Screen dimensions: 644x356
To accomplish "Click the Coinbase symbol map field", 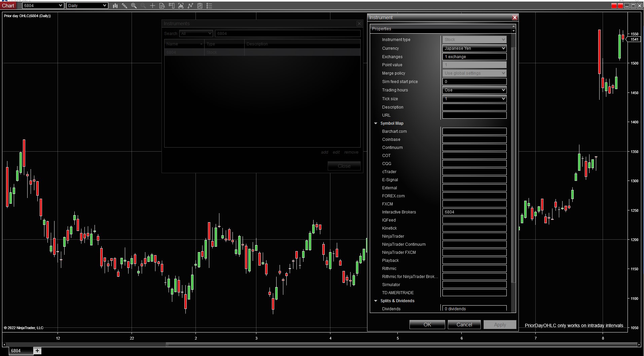I will click(474, 140).
